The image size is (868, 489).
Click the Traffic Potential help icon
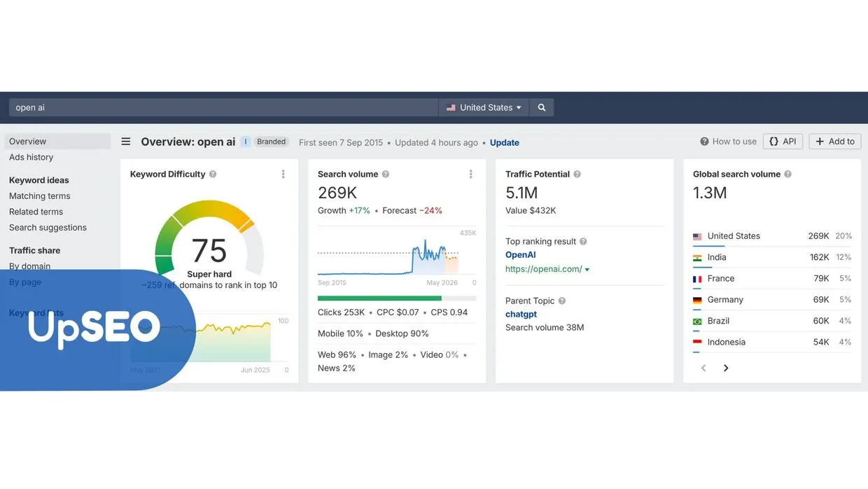tap(576, 174)
